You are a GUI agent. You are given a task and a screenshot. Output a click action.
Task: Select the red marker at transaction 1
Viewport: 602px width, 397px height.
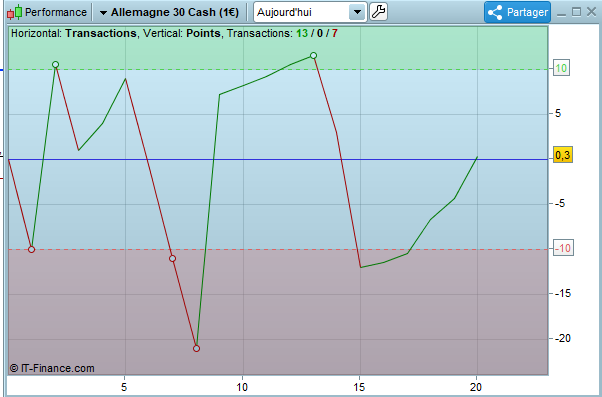tap(31, 250)
